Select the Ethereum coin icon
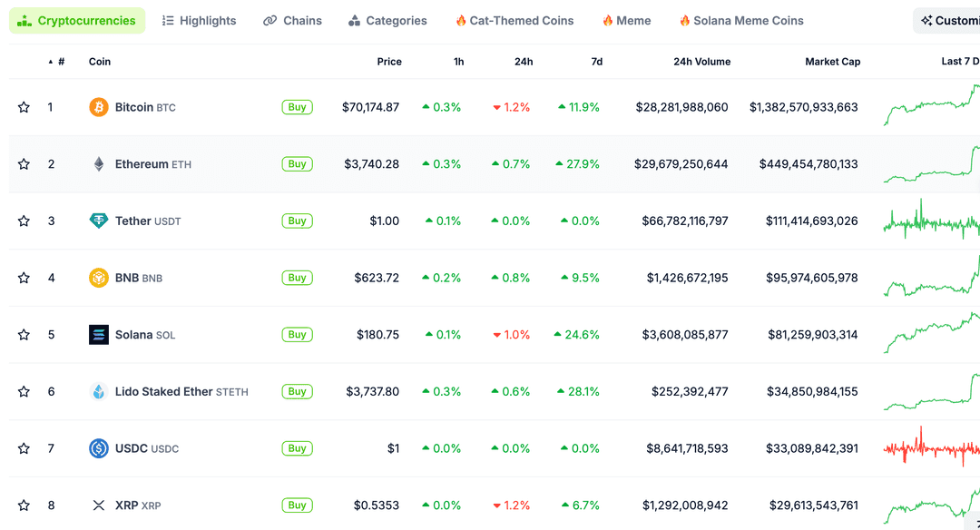980x530 pixels. pos(98,163)
